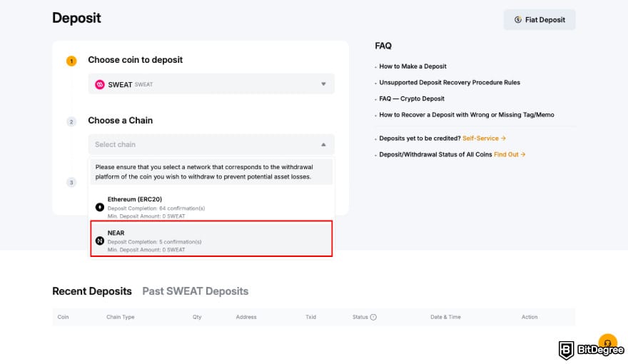Click the SWEAT coin logo icon

point(100,84)
